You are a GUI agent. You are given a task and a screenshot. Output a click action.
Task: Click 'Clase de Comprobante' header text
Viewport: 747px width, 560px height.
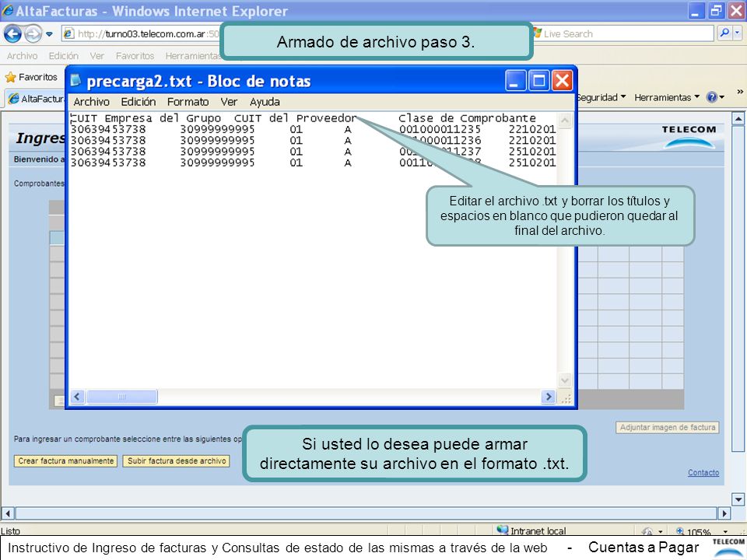467,117
